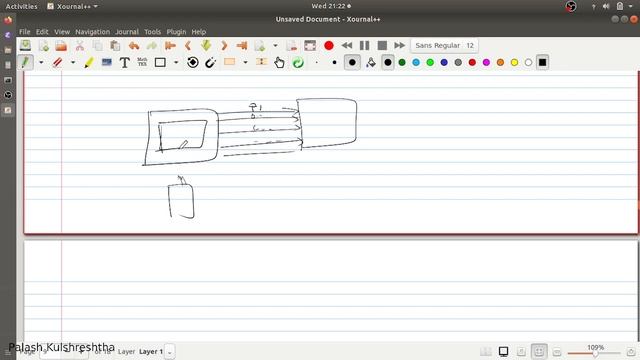640x360 pixels.
Task: Undo the last stroke
Action: [133, 46]
